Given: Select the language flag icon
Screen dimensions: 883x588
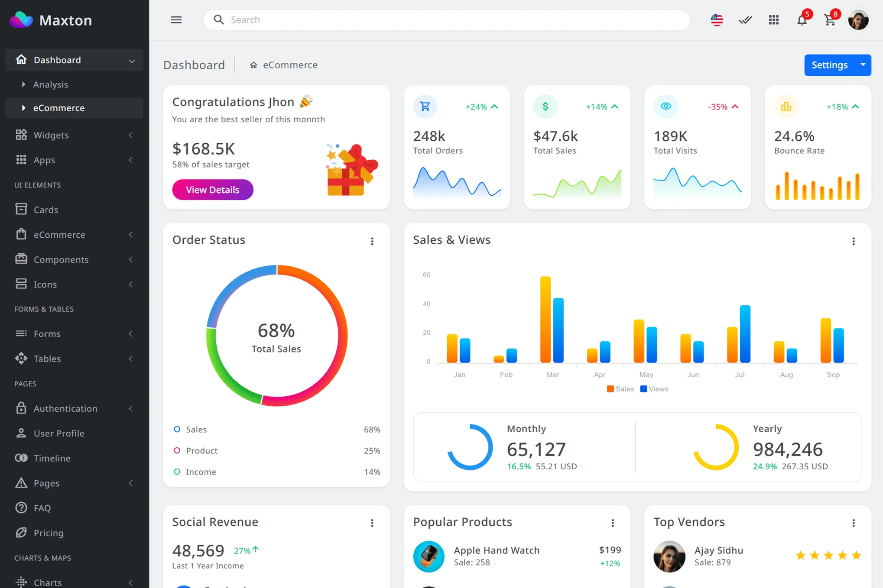Looking at the screenshot, I should pos(717,20).
